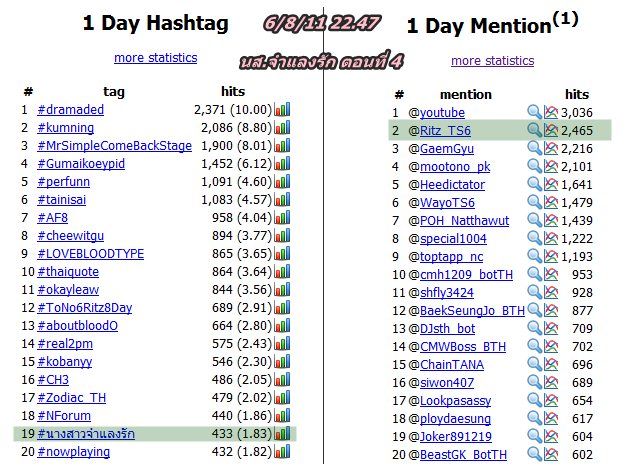Open more statistics under 1 Day Hashtag
This screenshot has height=472, width=637.
[156, 58]
